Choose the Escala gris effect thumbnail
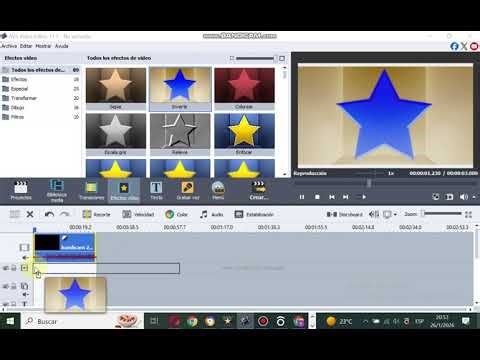The height and width of the screenshot is (360, 480). (116, 134)
